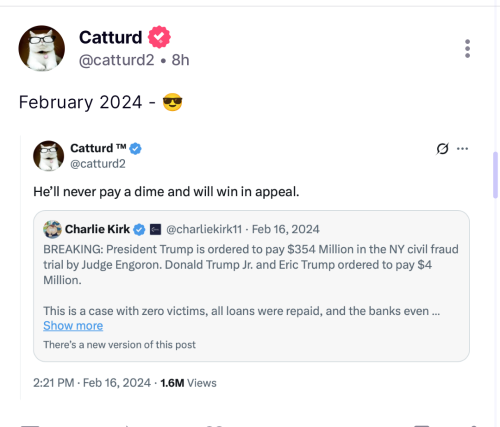Click the blue verified badge next to Catturd ™
This screenshot has height=427, width=500.
[135, 149]
